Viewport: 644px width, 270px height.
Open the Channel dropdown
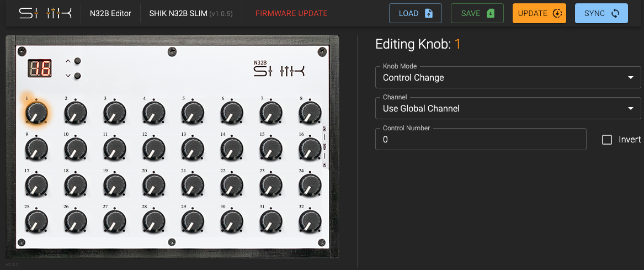pyautogui.click(x=508, y=108)
